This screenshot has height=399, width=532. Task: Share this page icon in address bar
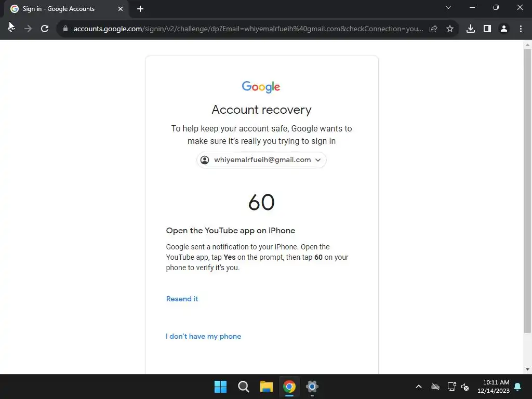[433, 29]
